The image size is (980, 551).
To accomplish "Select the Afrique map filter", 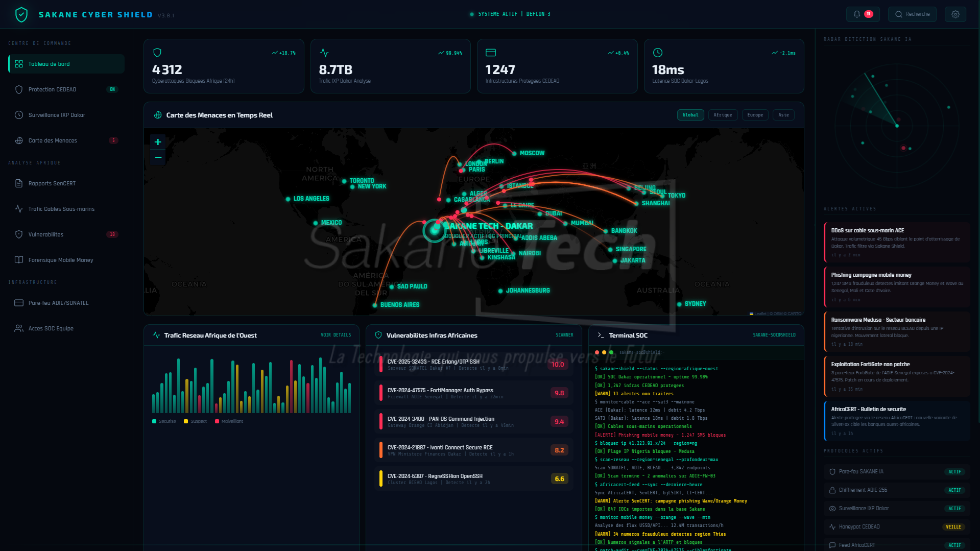I will click(x=723, y=115).
